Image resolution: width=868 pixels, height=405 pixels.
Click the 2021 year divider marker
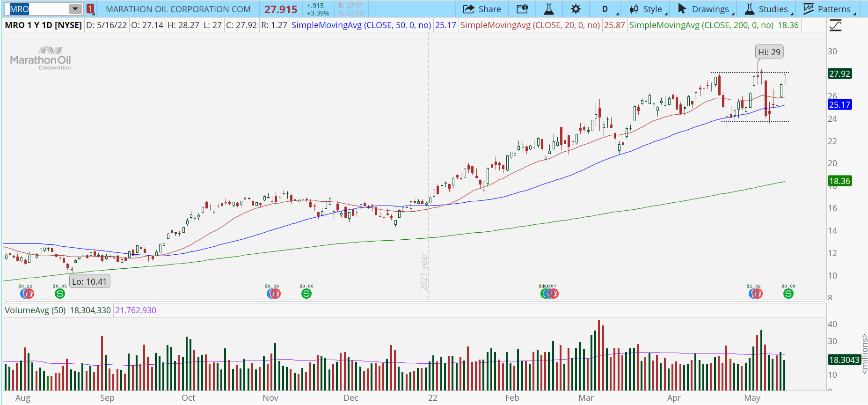pyautogui.click(x=424, y=272)
